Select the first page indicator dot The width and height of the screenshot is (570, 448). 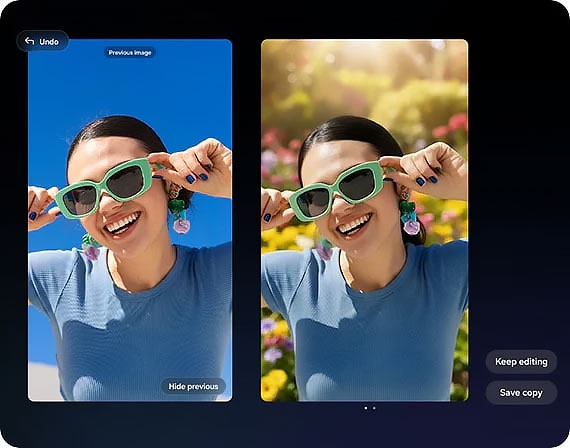[366, 408]
